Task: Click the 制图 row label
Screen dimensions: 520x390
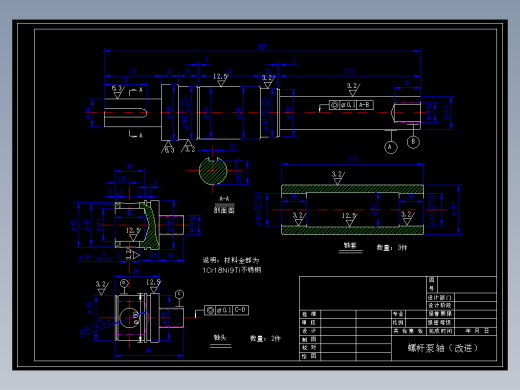Action: (309, 339)
